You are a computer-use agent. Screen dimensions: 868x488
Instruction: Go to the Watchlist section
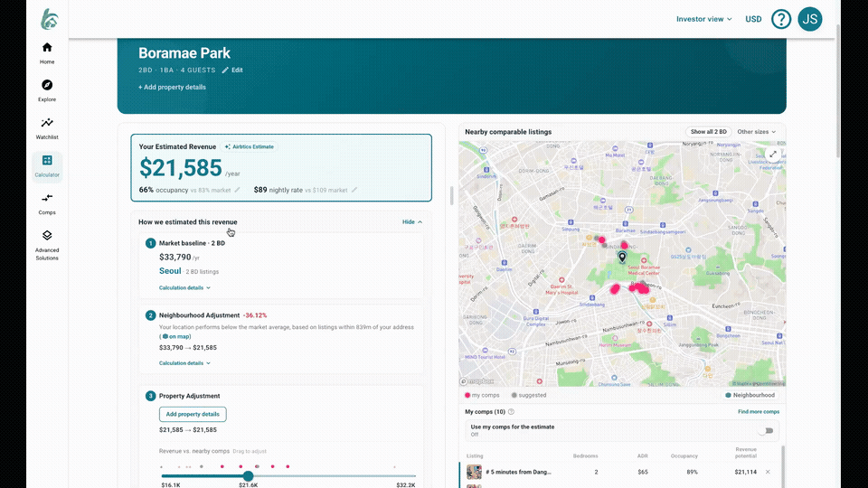[47, 128]
